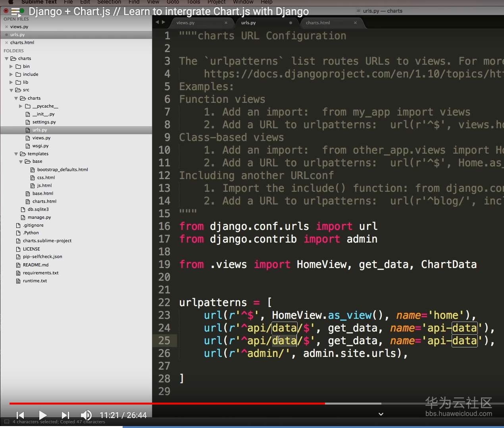504x428 pixels.
Task: Open the Help menu
Action: tap(266, 2)
